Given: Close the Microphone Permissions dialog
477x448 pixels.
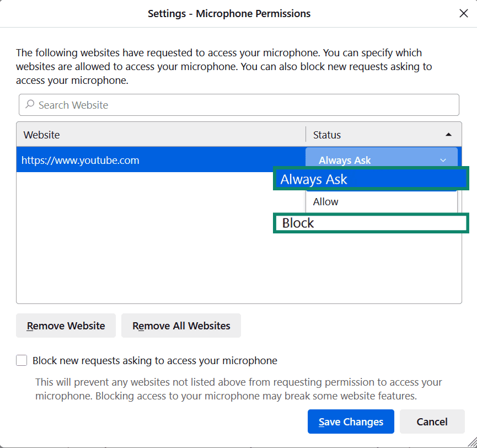Looking at the screenshot, I should [x=464, y=13].
